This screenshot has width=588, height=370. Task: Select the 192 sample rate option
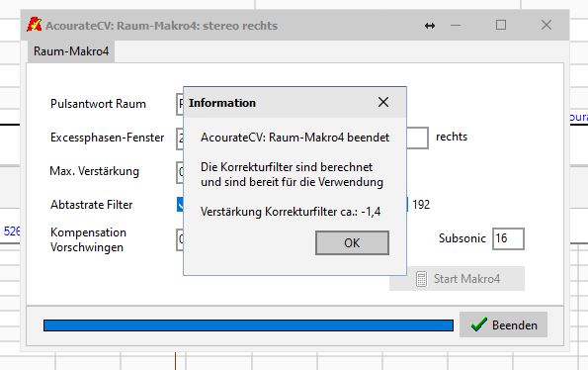tap(421, 205)
